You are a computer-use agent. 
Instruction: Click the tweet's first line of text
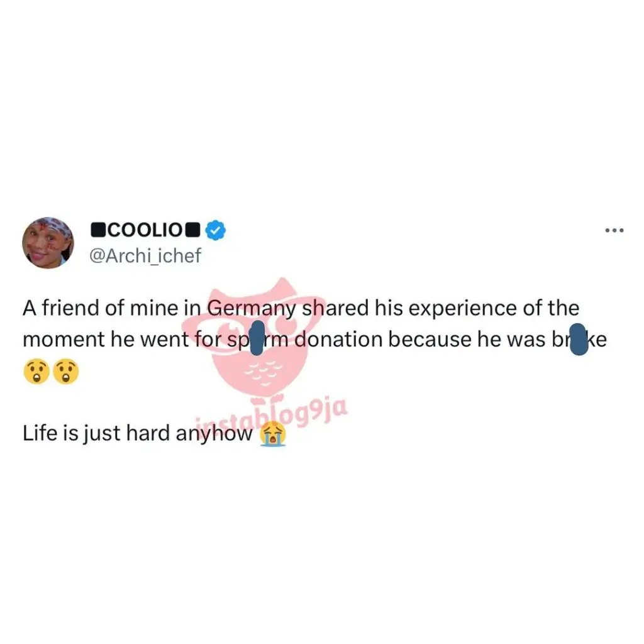click(301, 309)
